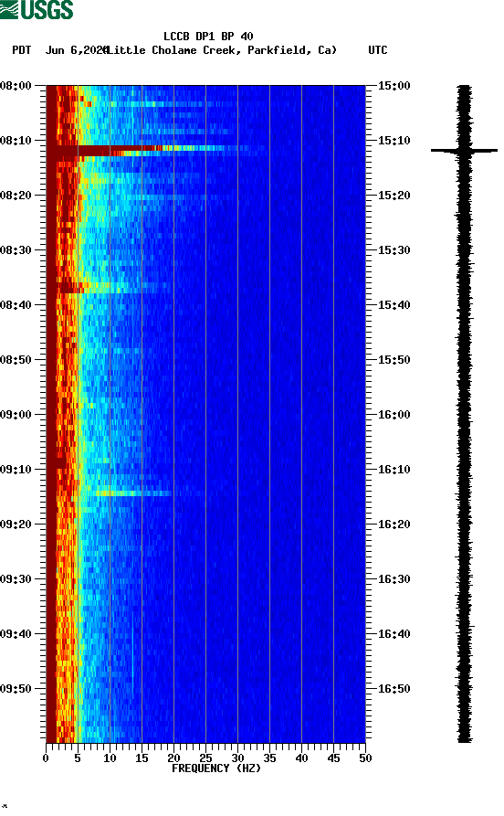Click the 09:50 PDT time label
Screen dimensions: 504x816
[x=16, y=688]
